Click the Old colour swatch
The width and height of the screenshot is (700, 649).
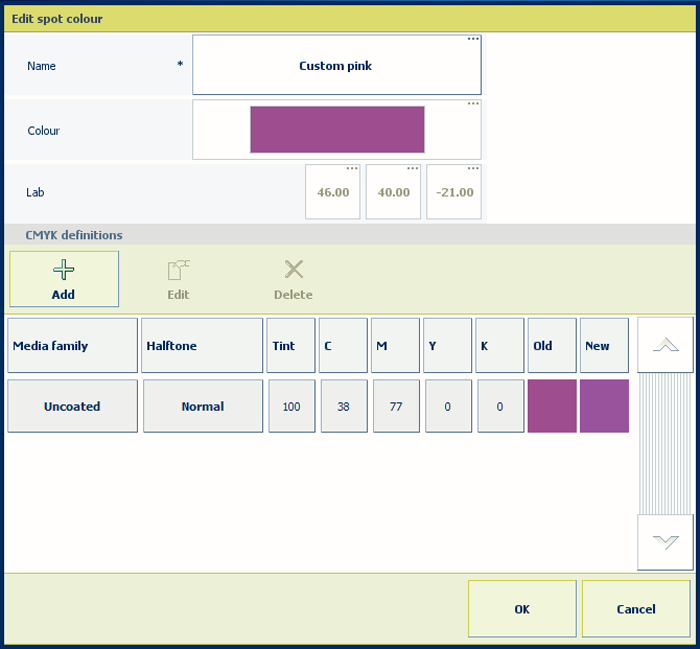point(552,406)
